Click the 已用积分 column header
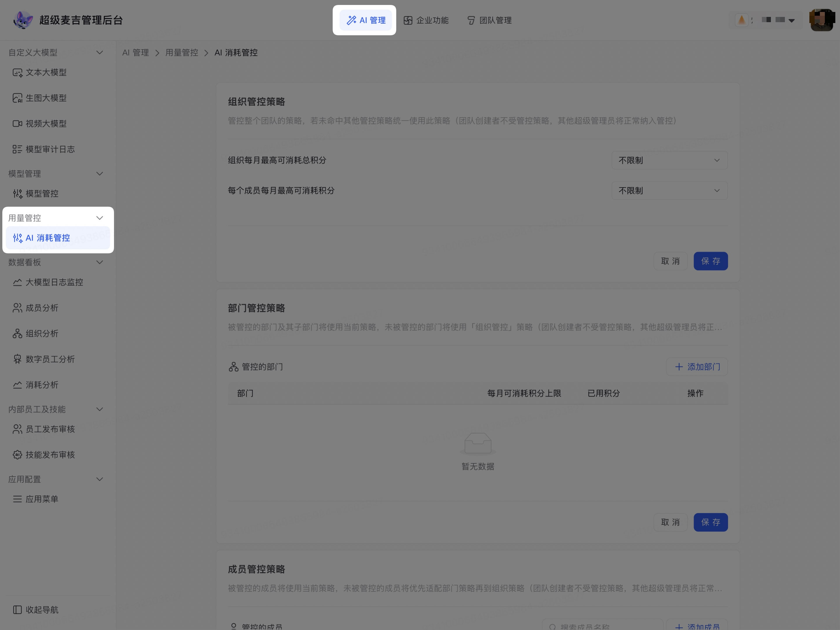Screen dimensions: 840x630 [x=604, y=393]
